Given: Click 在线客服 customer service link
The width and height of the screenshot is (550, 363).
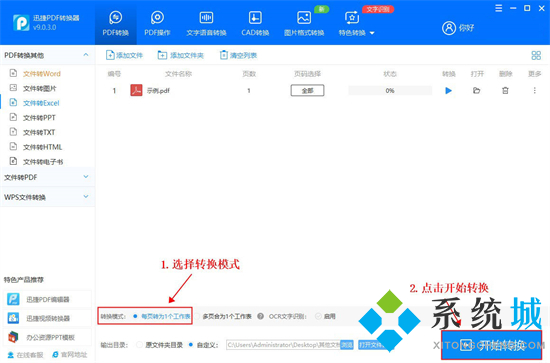Looking at the screenshot, I should [x=25, y=355].
